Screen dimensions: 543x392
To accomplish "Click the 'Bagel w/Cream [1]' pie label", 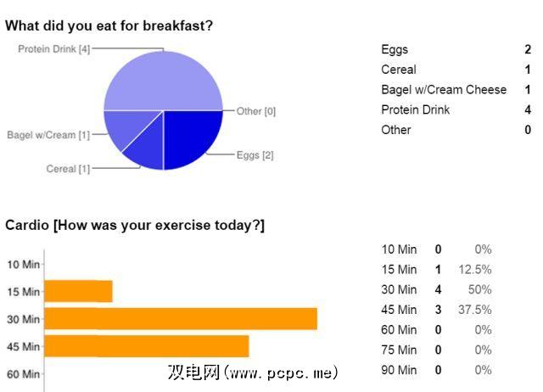I will [x=48, y=135].
